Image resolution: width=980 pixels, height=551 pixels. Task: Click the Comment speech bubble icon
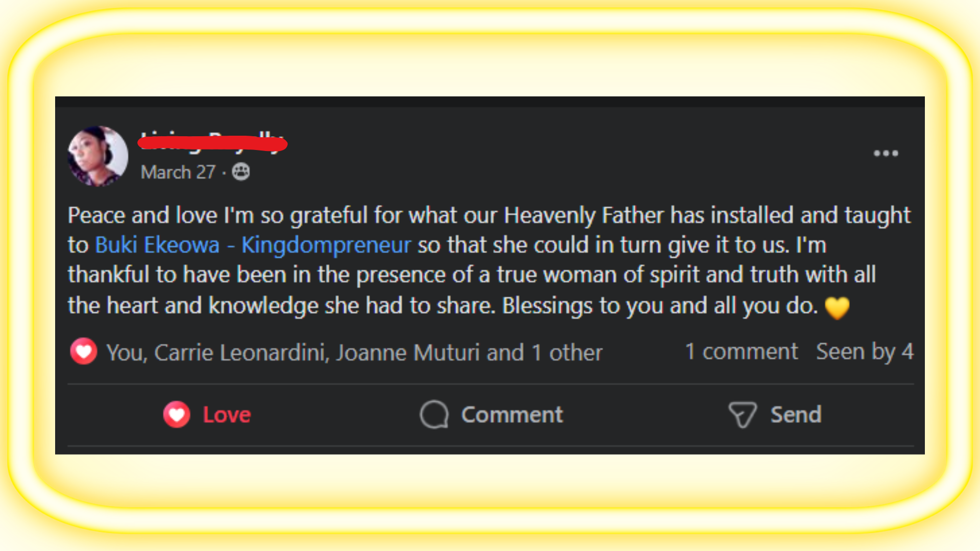click(x=434, y=414)
